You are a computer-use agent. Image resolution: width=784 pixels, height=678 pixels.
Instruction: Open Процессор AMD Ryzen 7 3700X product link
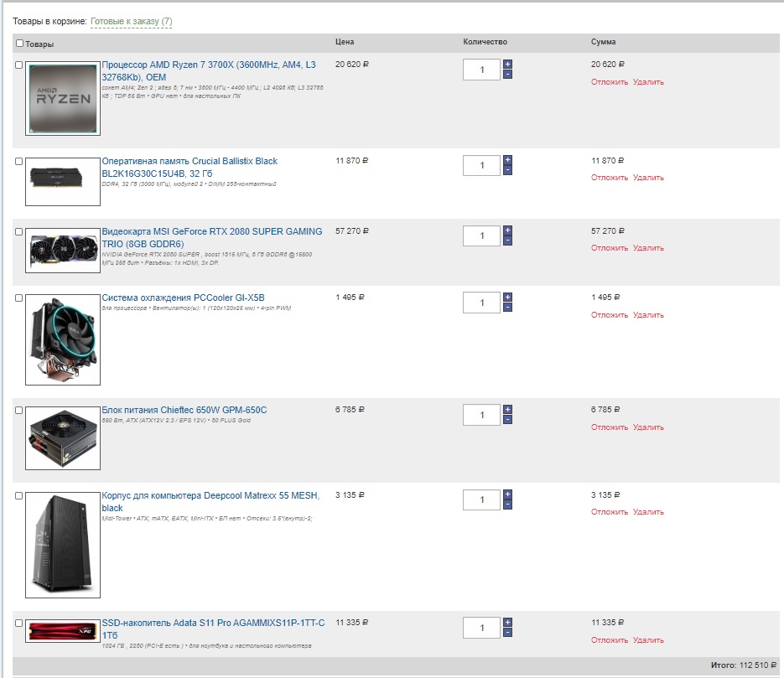pos(209,71)
